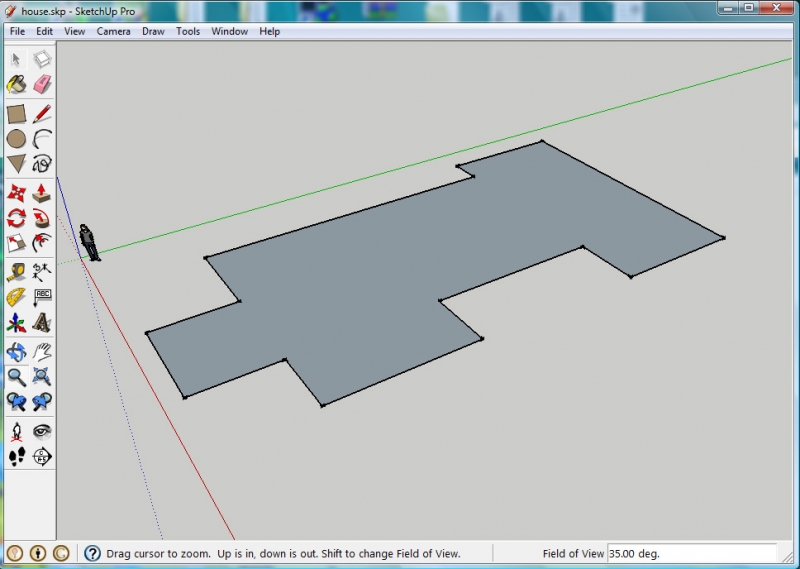
Task: Choose the Make Component tool
Action: click(42, 60)
